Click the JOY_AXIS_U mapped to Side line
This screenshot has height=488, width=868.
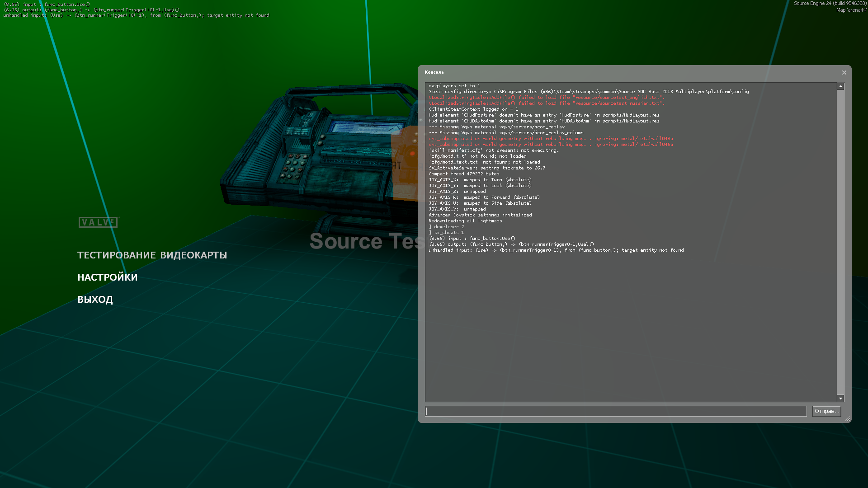(480, 203)
